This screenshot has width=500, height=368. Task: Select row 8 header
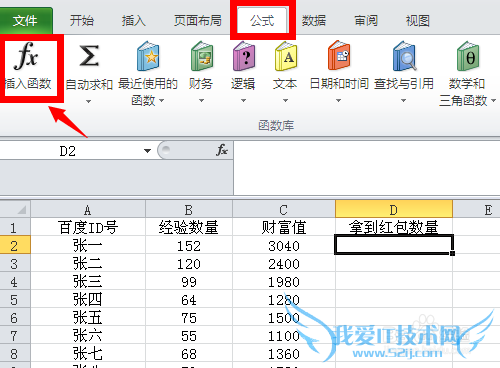[x=15, y=353]
